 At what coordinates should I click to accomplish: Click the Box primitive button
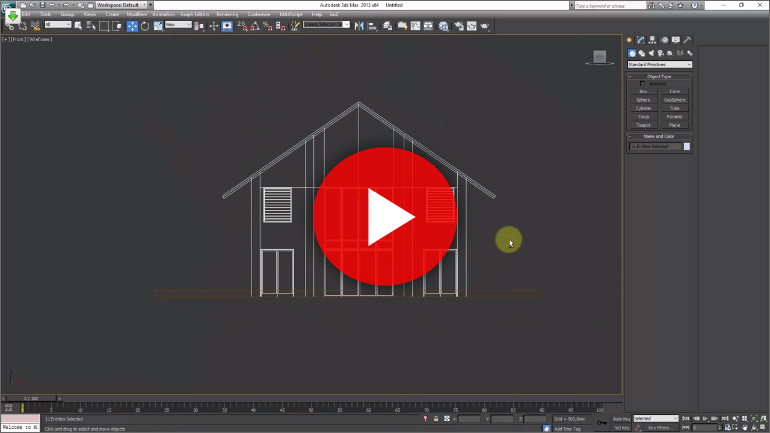(643, 92)
